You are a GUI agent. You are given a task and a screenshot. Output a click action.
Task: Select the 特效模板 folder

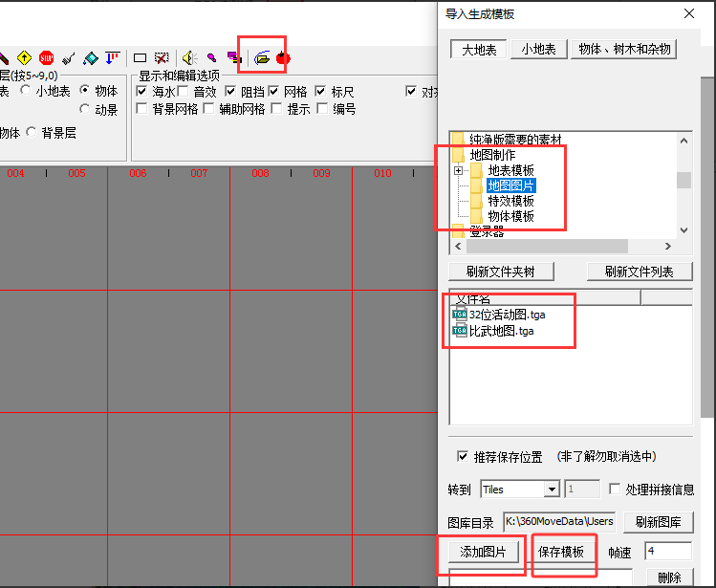pos(511,201)
